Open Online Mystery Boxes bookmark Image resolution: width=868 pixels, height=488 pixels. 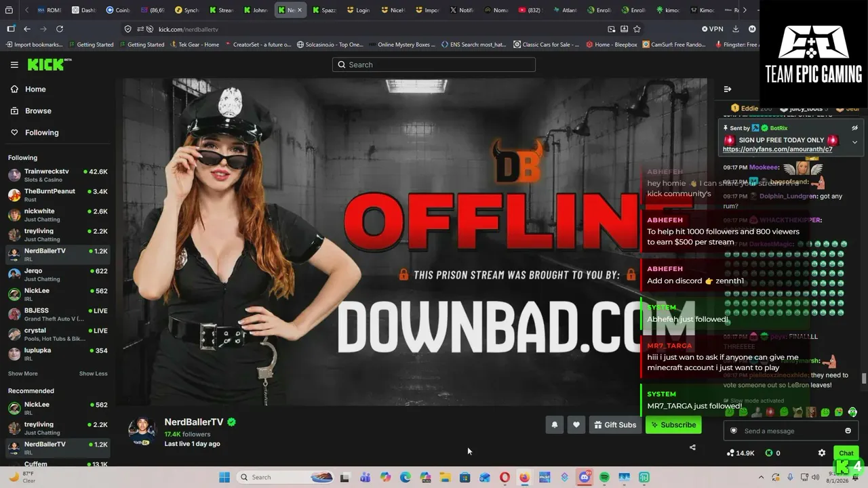(402, 45)
